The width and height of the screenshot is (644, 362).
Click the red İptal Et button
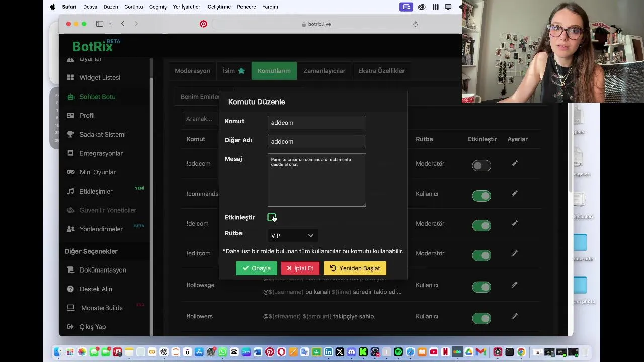click(300, 268)
